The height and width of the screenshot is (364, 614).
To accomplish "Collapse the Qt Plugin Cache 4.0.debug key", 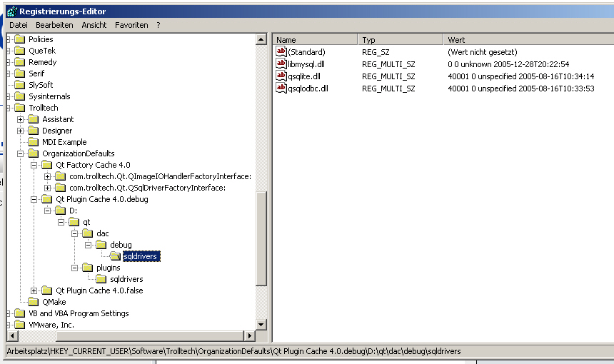I will (34, 199).
